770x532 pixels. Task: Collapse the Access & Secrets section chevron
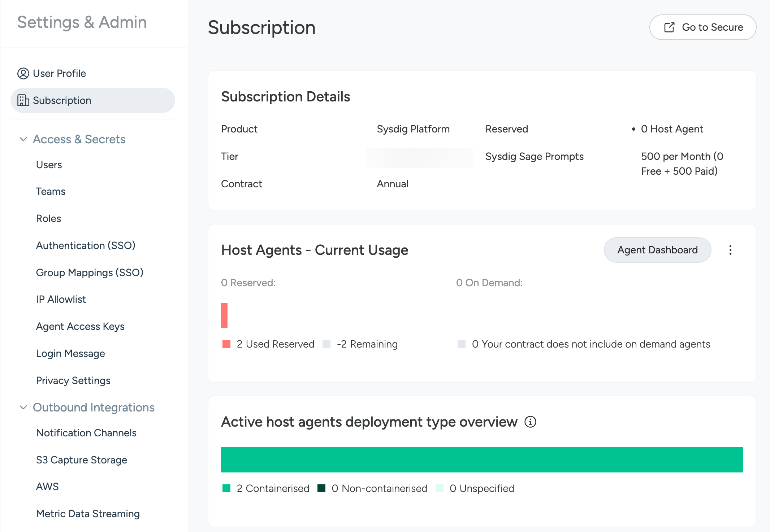[23, 139]
